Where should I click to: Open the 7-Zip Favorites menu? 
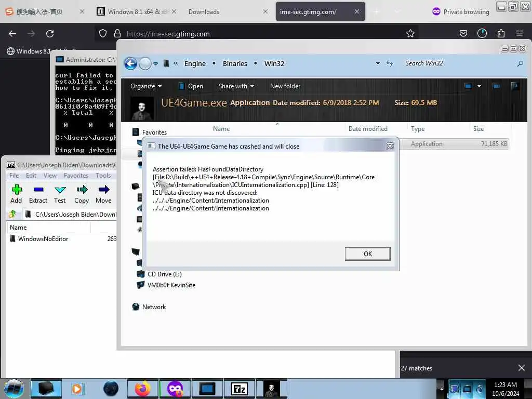[76, 176]
